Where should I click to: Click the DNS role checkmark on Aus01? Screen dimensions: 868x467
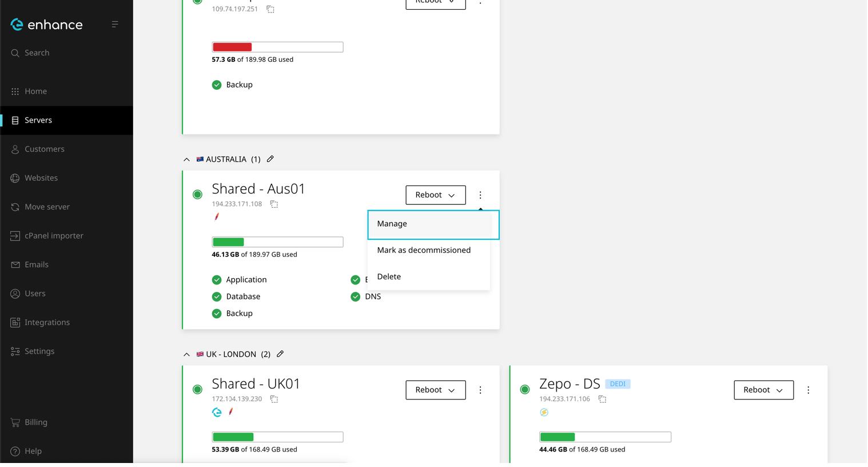(x=356, y=297)
